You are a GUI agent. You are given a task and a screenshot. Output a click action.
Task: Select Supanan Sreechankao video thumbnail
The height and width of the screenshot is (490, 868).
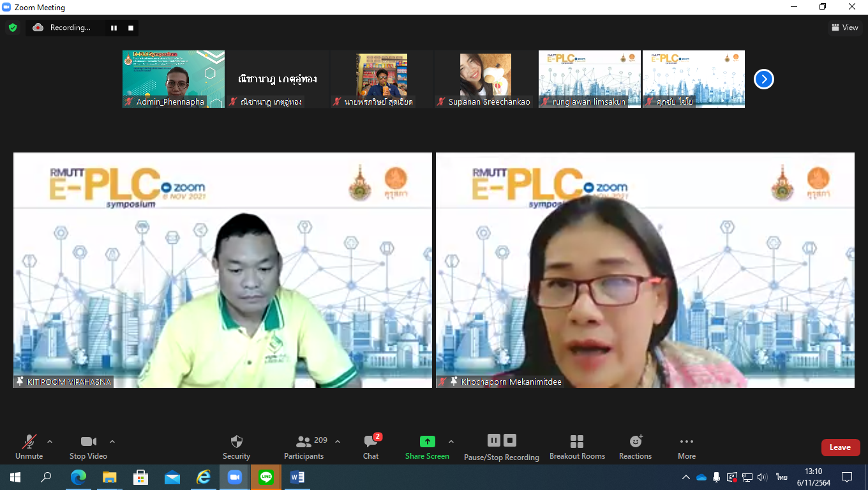click(485, 79)
